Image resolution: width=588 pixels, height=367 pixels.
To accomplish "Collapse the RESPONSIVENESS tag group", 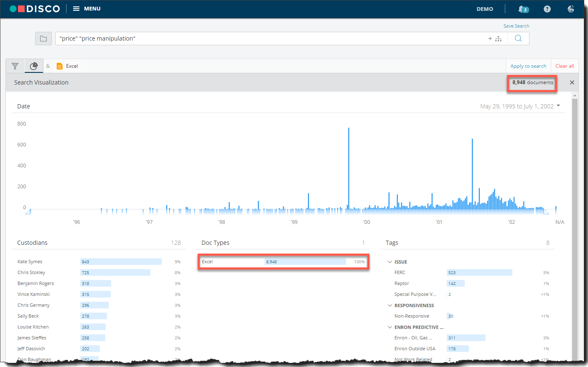I will pyautogui.click(x=390, y=305).
